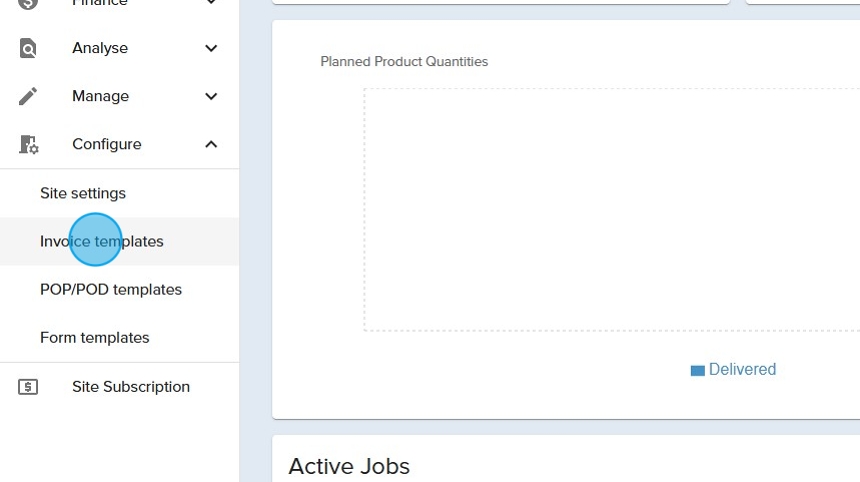Click the Finance icon at sidebar top
The width and height of the screenshot is (860, 482).
(28, 3)
